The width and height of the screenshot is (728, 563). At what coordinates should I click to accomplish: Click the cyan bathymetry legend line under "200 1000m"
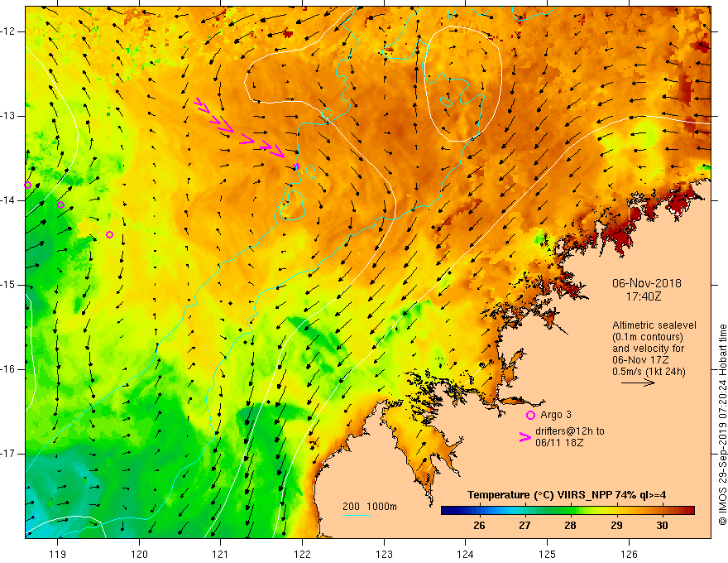[x=357, y=515]
